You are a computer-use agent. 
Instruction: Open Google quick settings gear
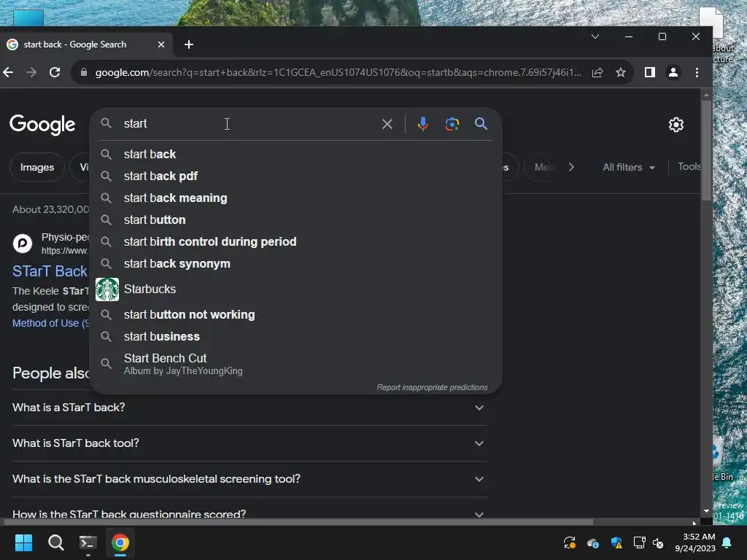(x=676, y=125)
